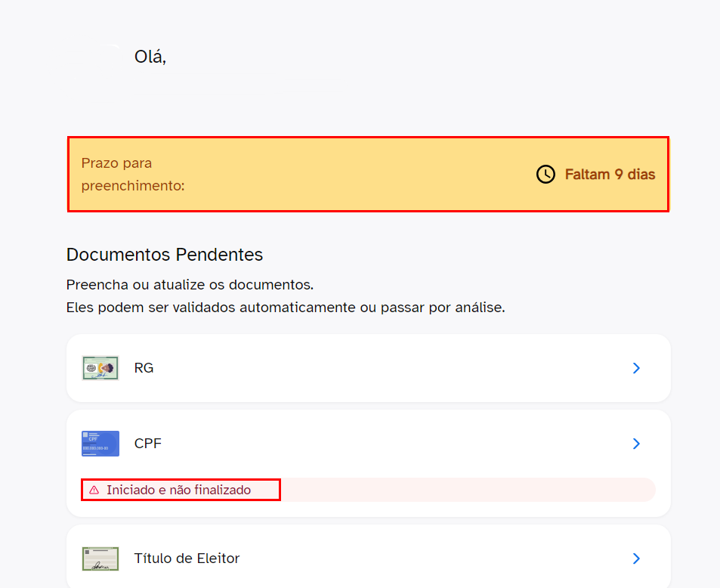720x588 pixels.
Task: Click the pink alert bar's empty right side
Action: pyautogui.click(x=468, y=490)
